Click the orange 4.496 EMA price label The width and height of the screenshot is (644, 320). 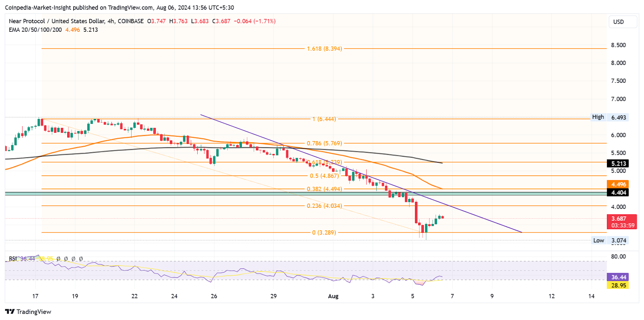[618, 185]
